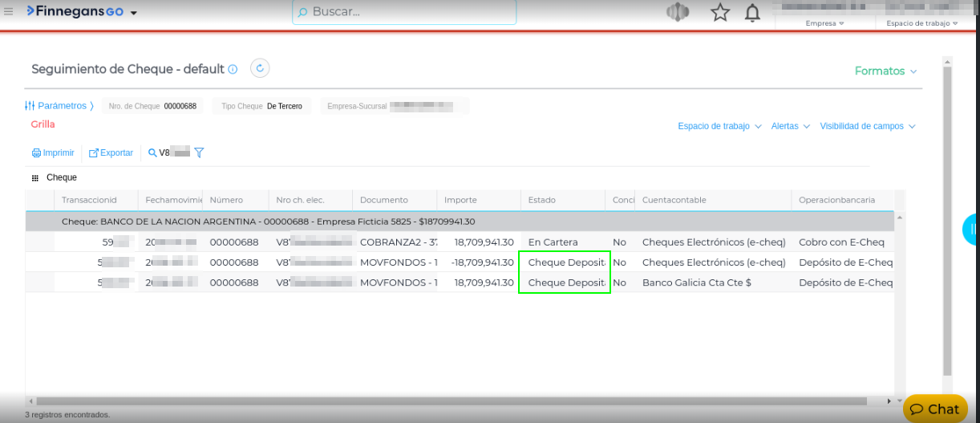Click the assistant icon left of the star

678,13
